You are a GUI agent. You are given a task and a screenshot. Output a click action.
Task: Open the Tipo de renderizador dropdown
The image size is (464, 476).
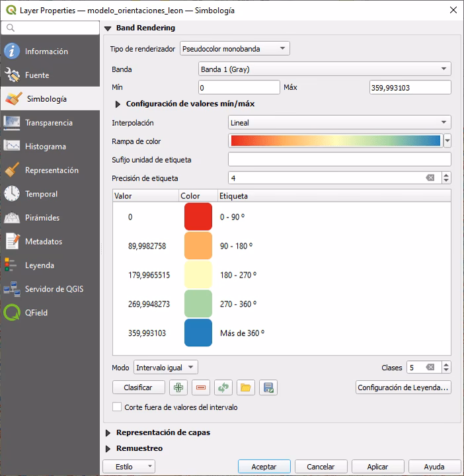[x=235, y=49]
